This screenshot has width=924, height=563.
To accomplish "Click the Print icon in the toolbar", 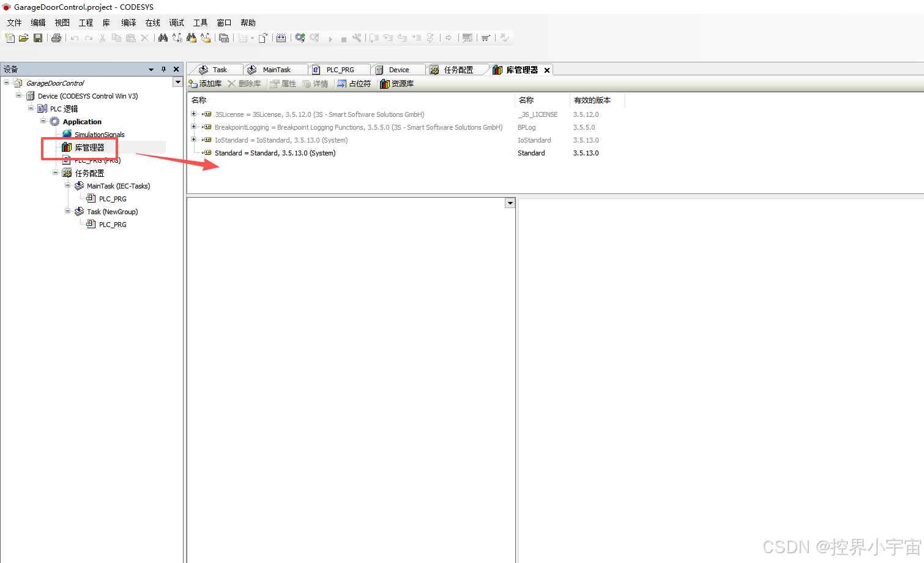I will click(x=56, y=38).
